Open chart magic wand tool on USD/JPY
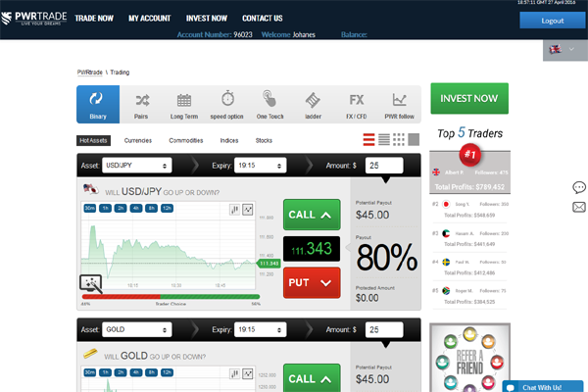Image resolution: width=588 pixels, height=392 pixels. point(91,284)
